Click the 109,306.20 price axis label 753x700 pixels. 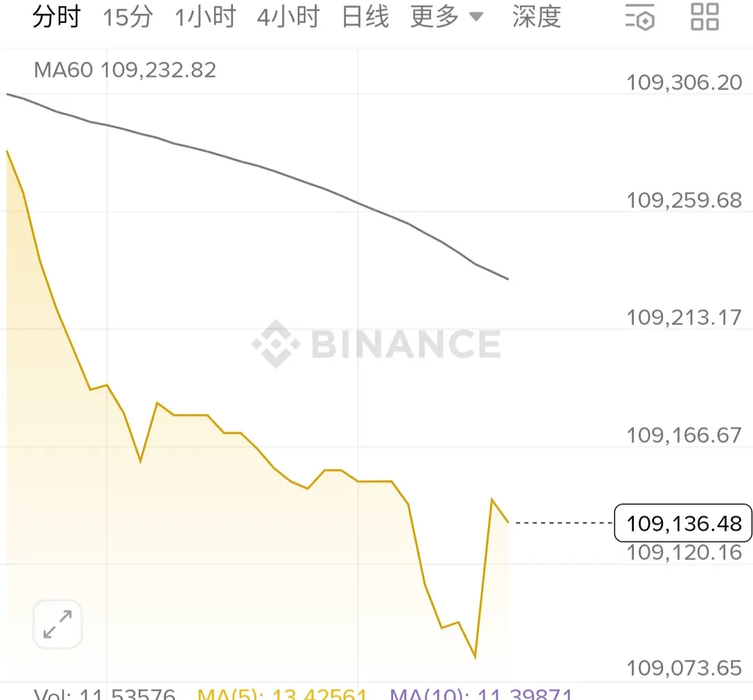coord(685,82)
